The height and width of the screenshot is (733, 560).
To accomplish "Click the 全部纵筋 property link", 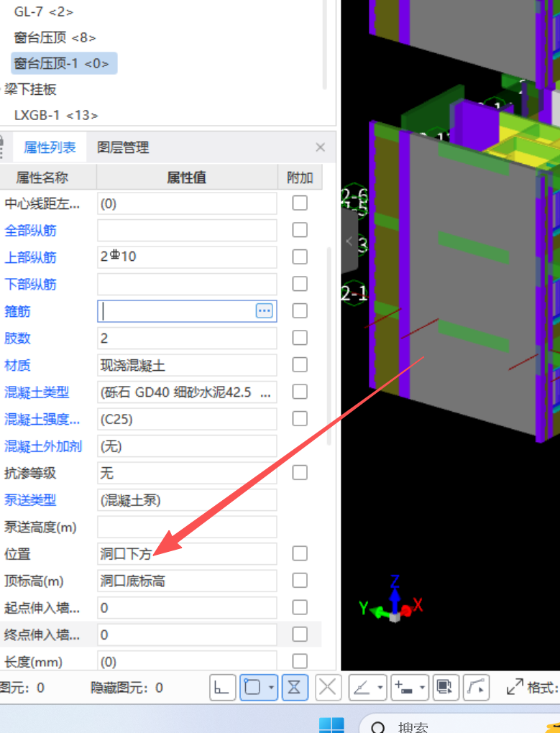I will [30, 231].
